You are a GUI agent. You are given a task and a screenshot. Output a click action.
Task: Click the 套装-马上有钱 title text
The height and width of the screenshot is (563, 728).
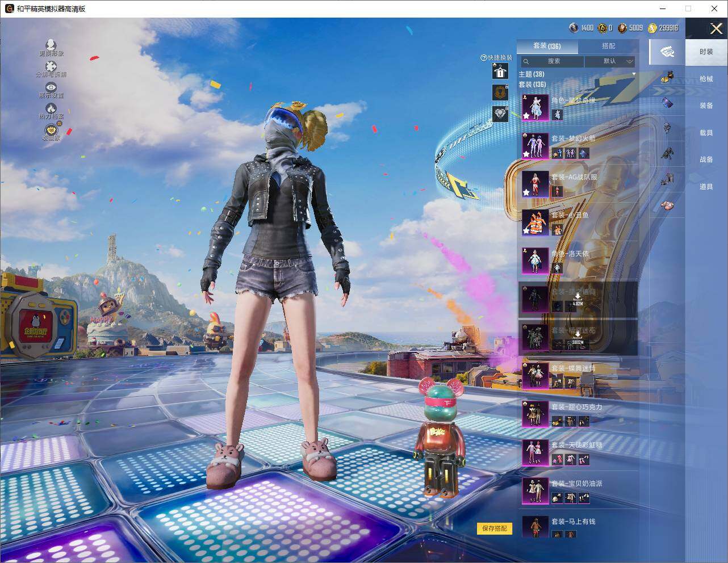(x=573, y=522)
